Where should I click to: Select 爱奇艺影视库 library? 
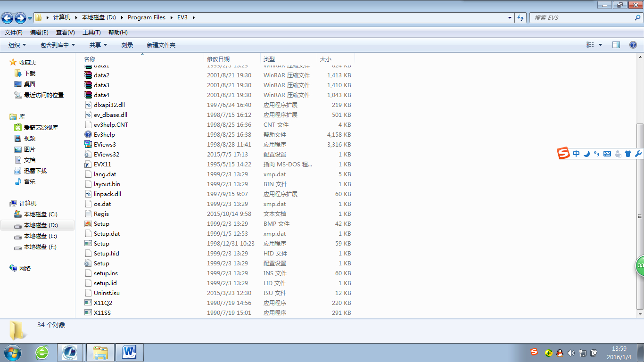[41, 128]
